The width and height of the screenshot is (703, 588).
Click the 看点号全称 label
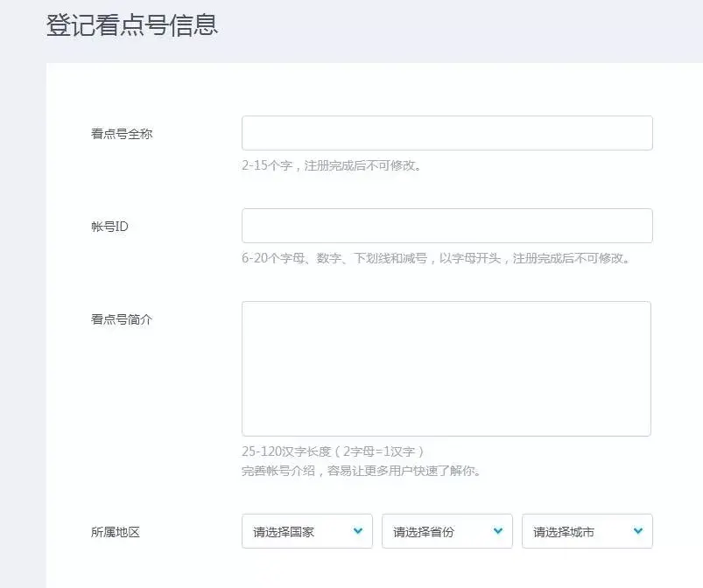122,134
